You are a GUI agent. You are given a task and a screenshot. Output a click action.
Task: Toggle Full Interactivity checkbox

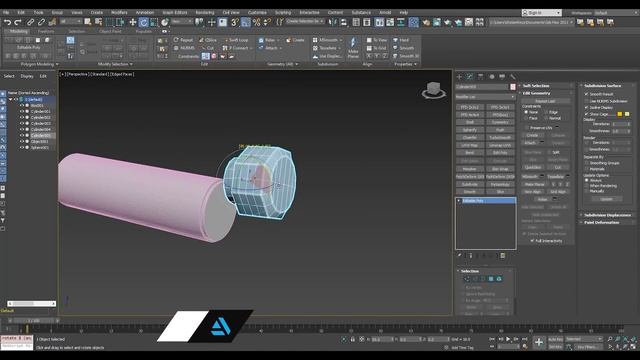click(x=532, y=241)
